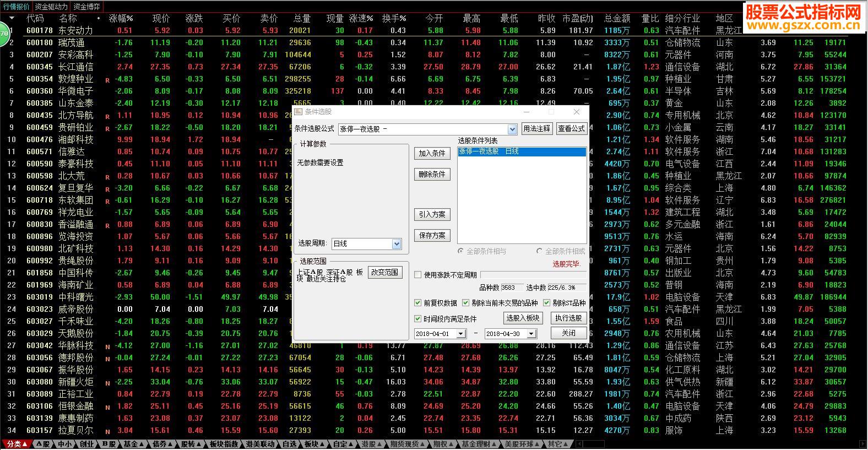Select 全部条件相与 radio button

pyautogui.click(x=461, y=251)
